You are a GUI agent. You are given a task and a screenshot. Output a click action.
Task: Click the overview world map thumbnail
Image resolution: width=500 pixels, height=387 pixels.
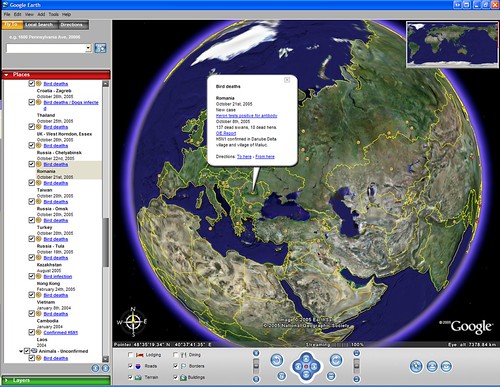(x=452, y=44)
